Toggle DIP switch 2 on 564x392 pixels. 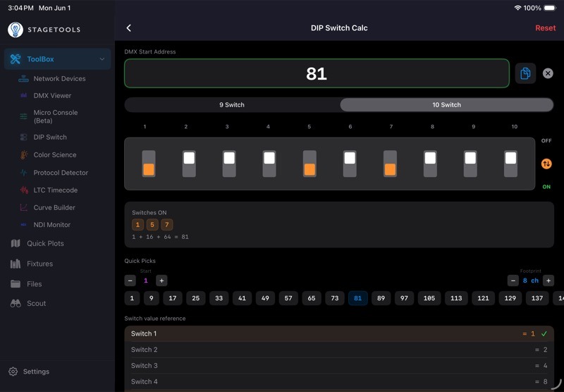pyautogui.click(x=189, y=164)
